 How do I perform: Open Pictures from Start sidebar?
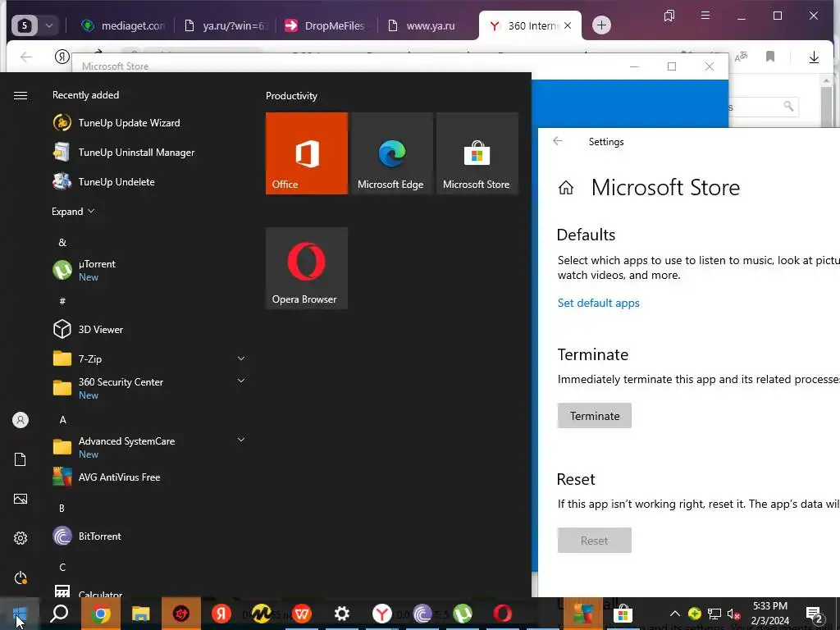[x=21, y=500]
